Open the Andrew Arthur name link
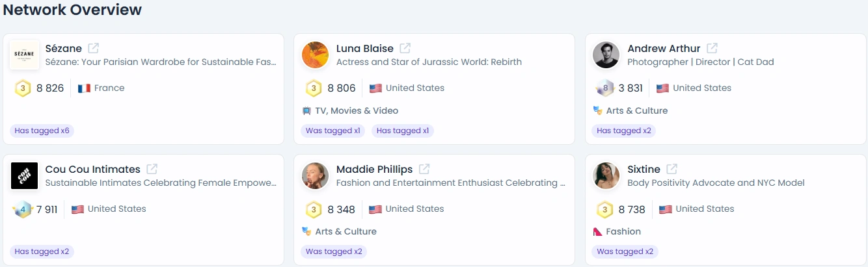Screen dimensions: 868x267 pos(664,48)
